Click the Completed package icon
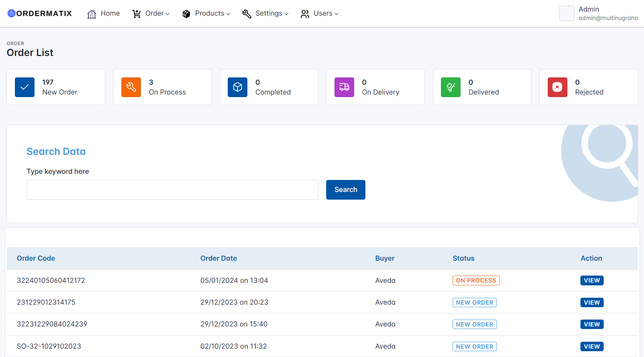The height and width of the screenshot is (357, 644). click(237, 87)
